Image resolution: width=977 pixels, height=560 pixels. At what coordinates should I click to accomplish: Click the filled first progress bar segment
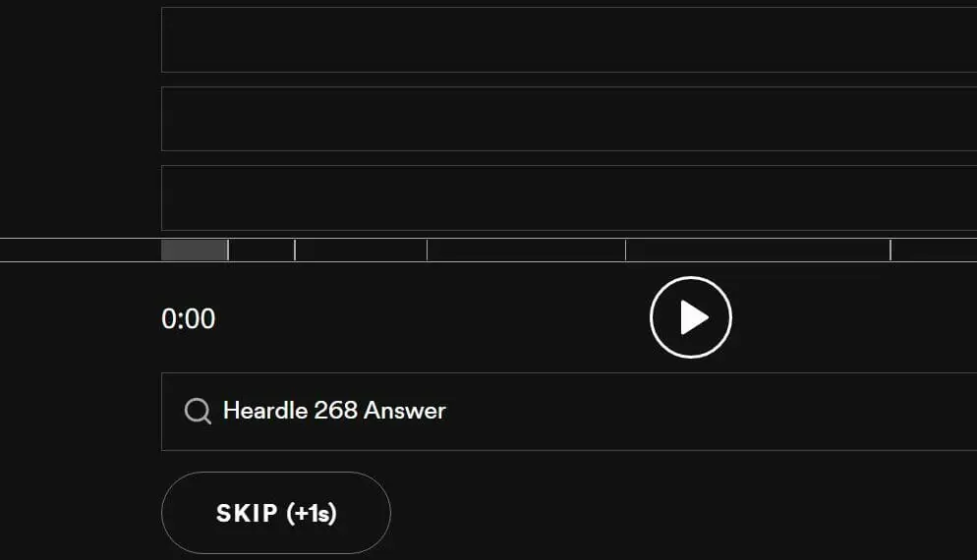194,251
